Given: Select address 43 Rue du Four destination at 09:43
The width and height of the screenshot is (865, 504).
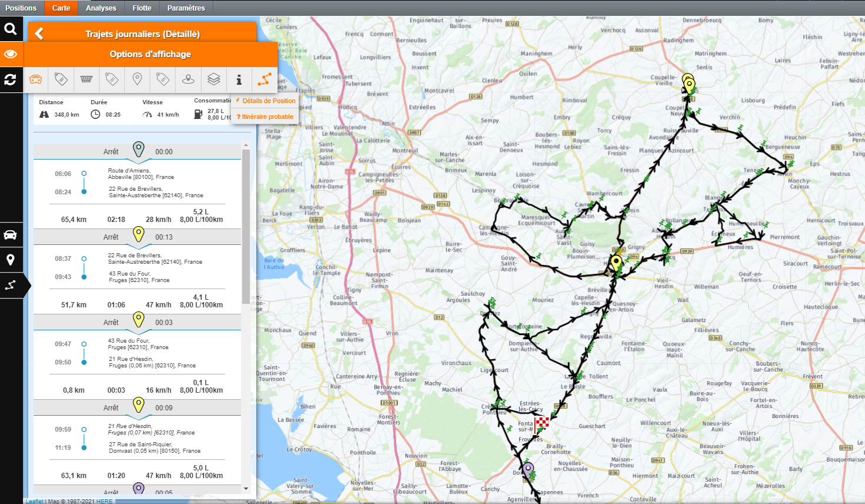Looking at the screenshot, I should [138, 277].
